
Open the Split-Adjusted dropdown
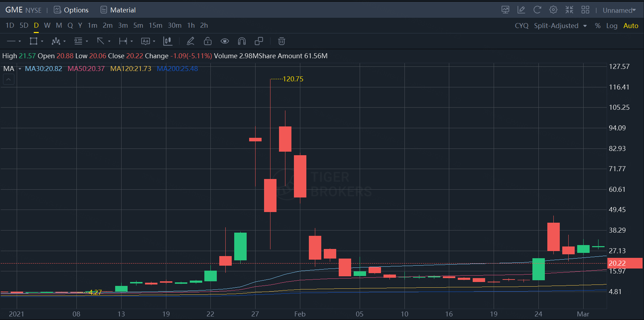[x=560, y=26]
